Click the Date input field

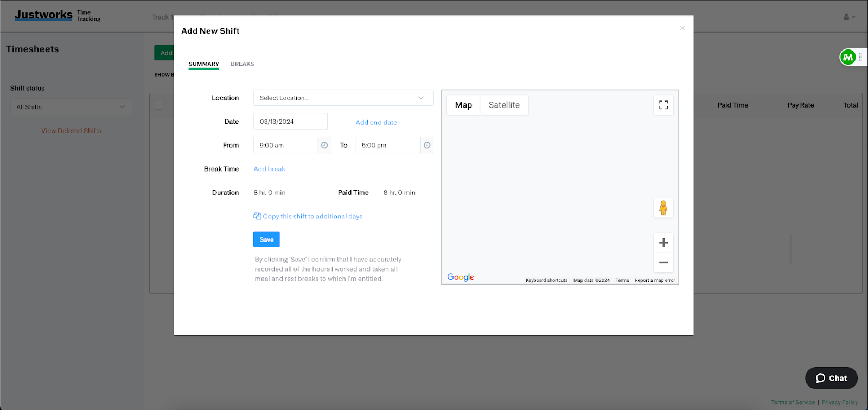(290, 122)
